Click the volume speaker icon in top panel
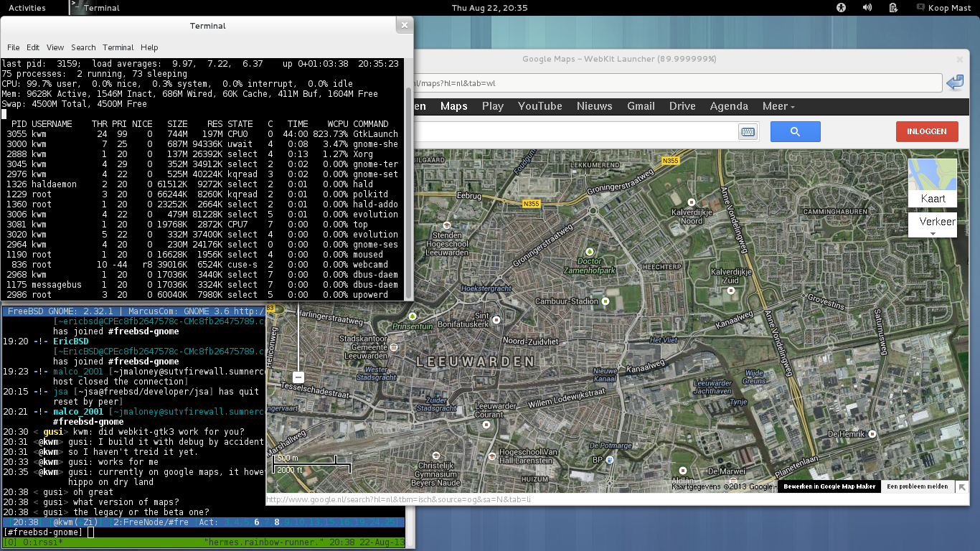The image size is (980, 551). [x=867, y=8]
